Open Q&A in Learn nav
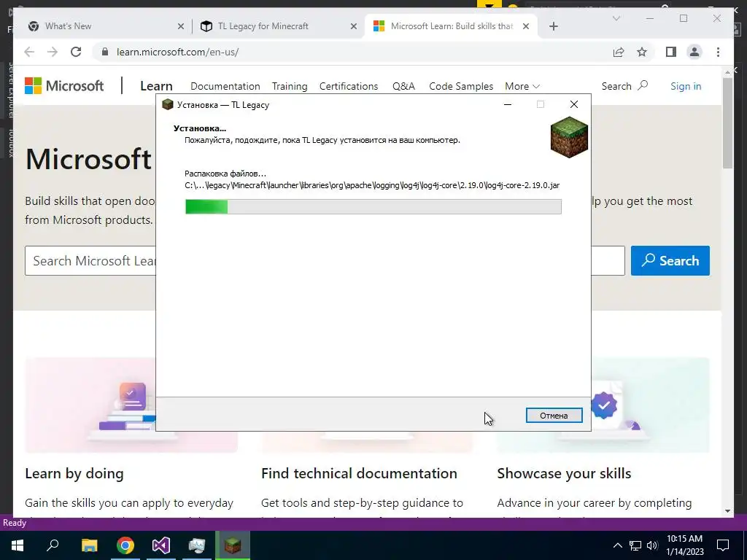747x560 pixels. 403,86
